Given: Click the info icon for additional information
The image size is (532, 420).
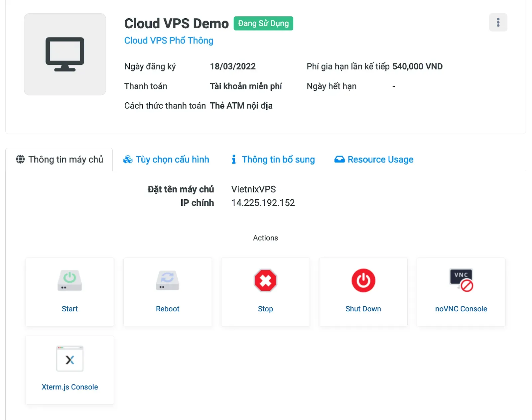Looking at the screenshot, I should click(x=234, y=159).
